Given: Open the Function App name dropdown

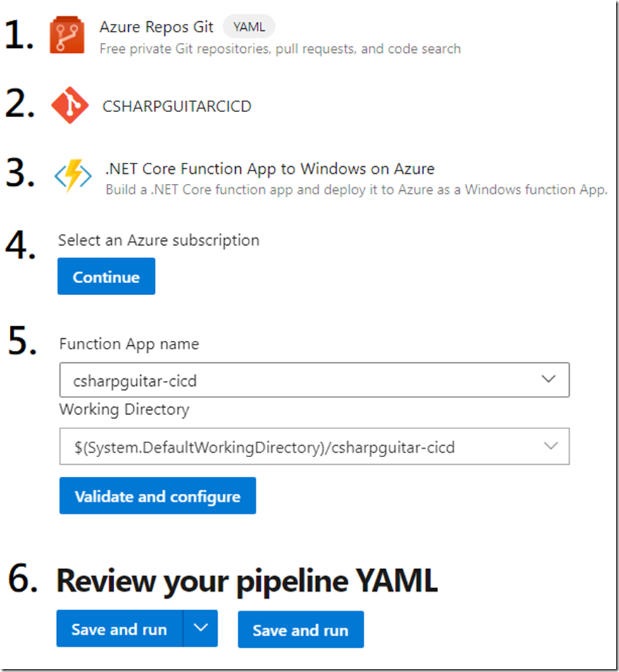Looking at the screenshot, I should (549, 379).
